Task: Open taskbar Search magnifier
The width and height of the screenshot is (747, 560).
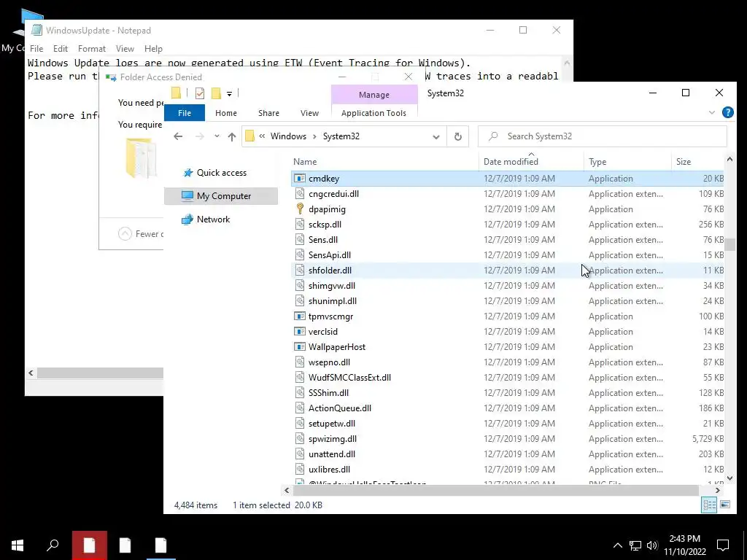Action: point(53,545)
